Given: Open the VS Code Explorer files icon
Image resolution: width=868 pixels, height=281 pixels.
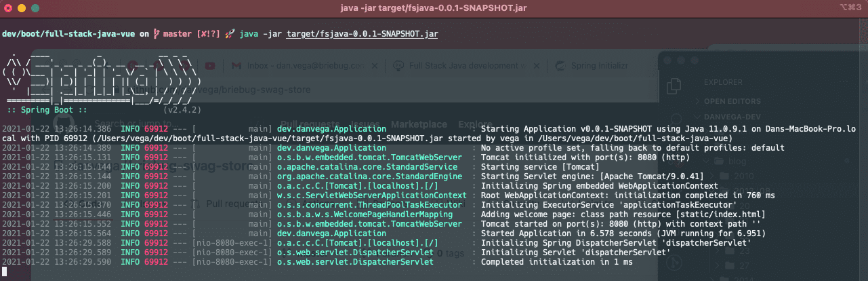Looking at the screenshot, I should 674,86.
